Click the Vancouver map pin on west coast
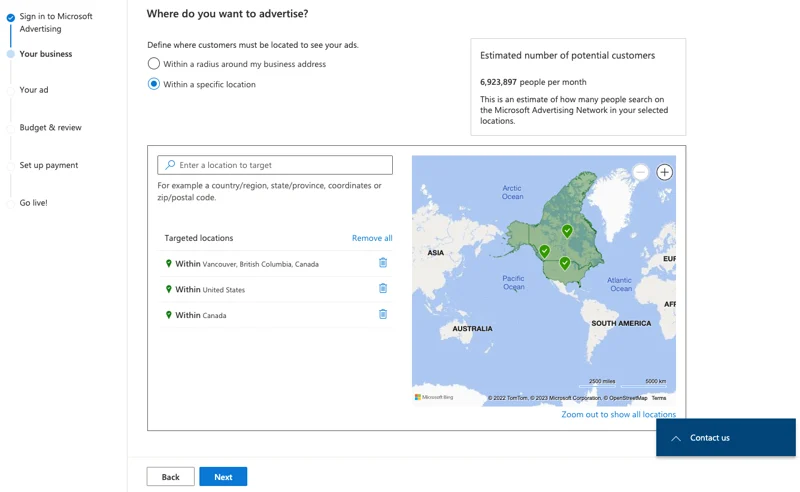 [x=544, y=251]
